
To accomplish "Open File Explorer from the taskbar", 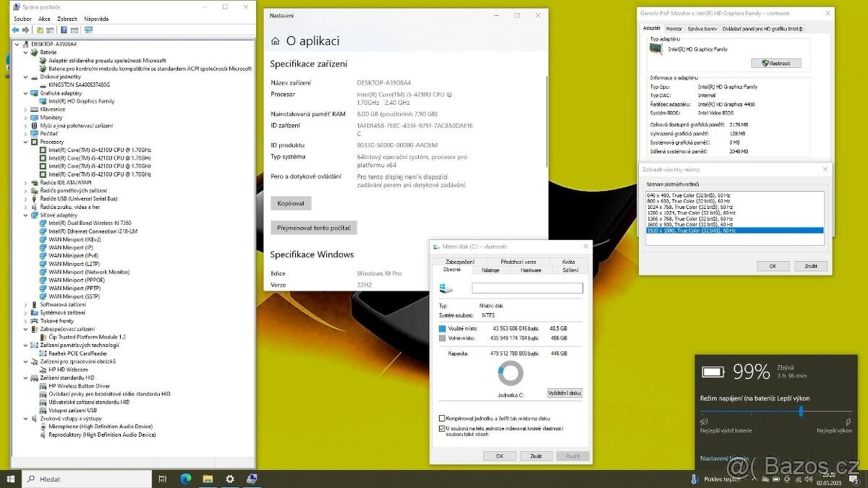I will pyautogui.click(x=208, y=479).
